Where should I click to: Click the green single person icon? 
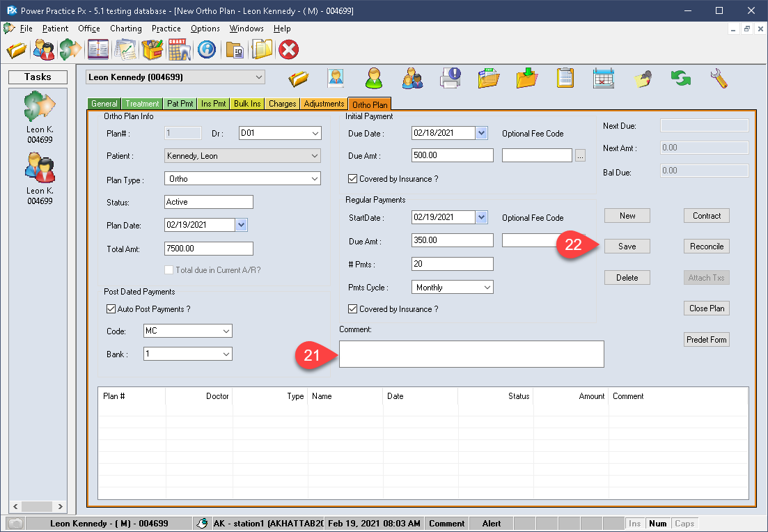pyautogui.click(x=374, y=79)
